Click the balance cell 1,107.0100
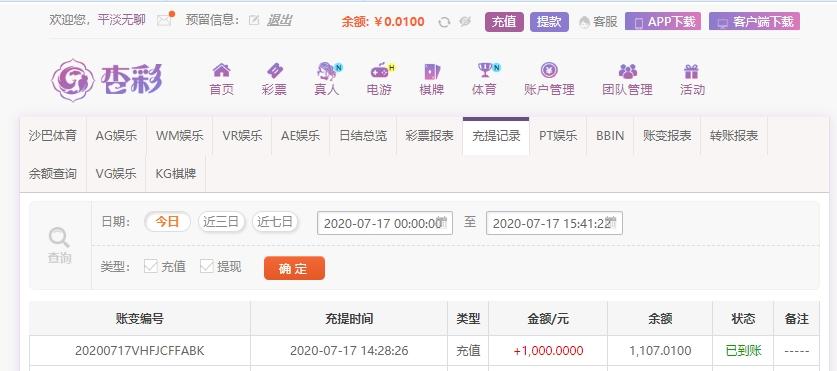The image size is (837, 371). [x=660, y=351]
